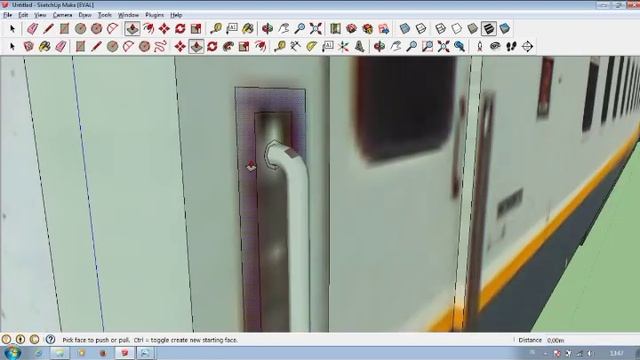Image resolution: width=640 pixels, height=360 pixels.
Task: Open the View menu
Action: tap(40, 15)
